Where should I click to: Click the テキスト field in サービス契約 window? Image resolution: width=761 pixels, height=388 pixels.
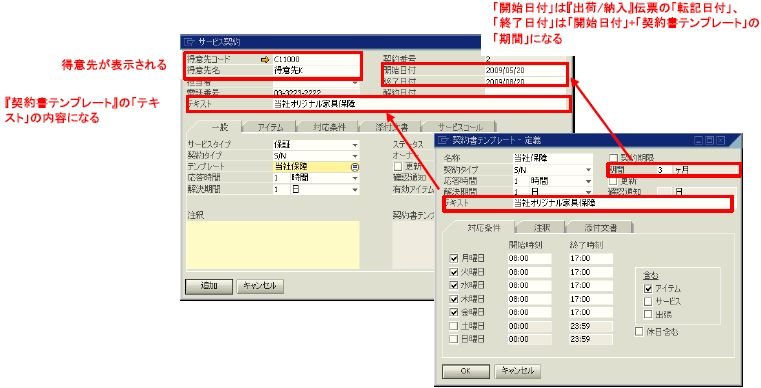point(420,104)
